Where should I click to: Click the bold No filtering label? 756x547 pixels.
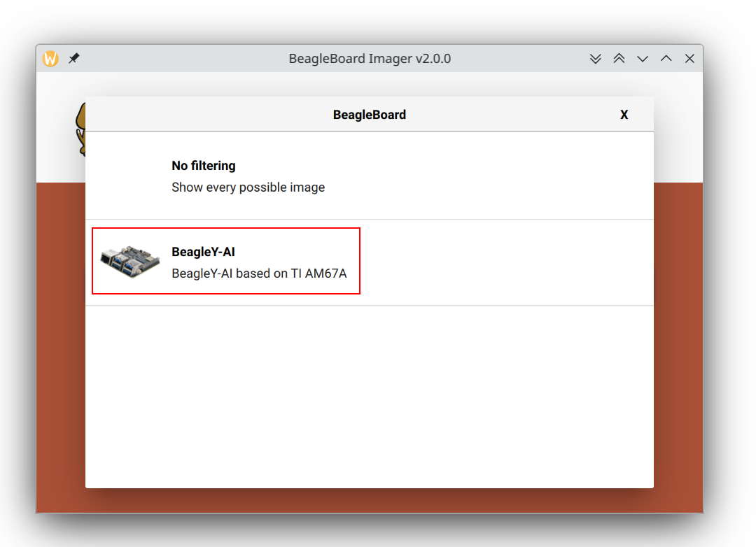pos(204,165)
